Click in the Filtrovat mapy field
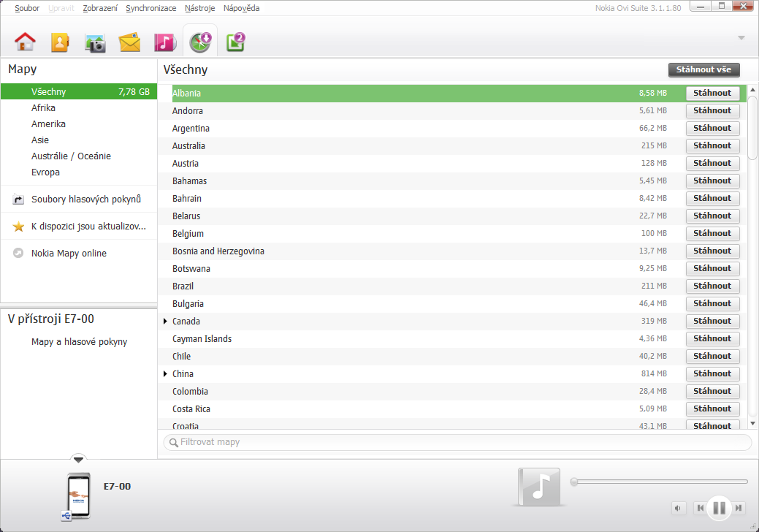Screen dimensions: 759x532 point(457,442)
